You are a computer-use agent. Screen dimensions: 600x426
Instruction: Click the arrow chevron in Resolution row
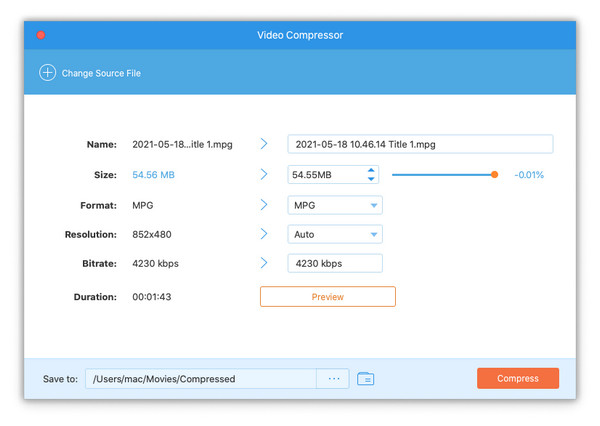coord(264,234)
